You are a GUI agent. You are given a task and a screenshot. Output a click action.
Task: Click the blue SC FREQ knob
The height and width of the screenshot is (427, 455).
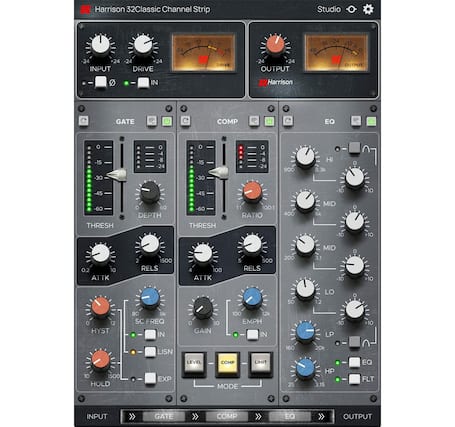(150, 298)
